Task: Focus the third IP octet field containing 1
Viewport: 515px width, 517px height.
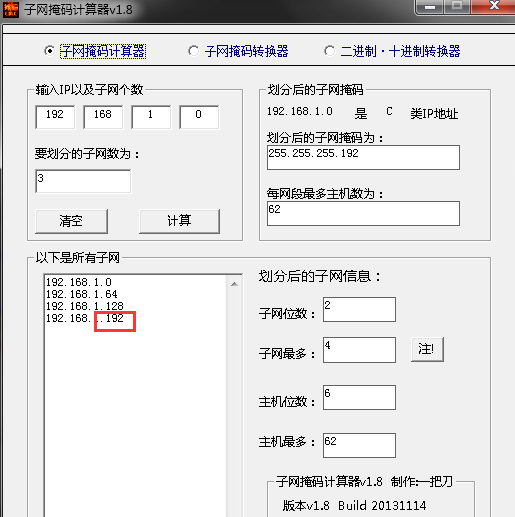Action: pos(151,117)
